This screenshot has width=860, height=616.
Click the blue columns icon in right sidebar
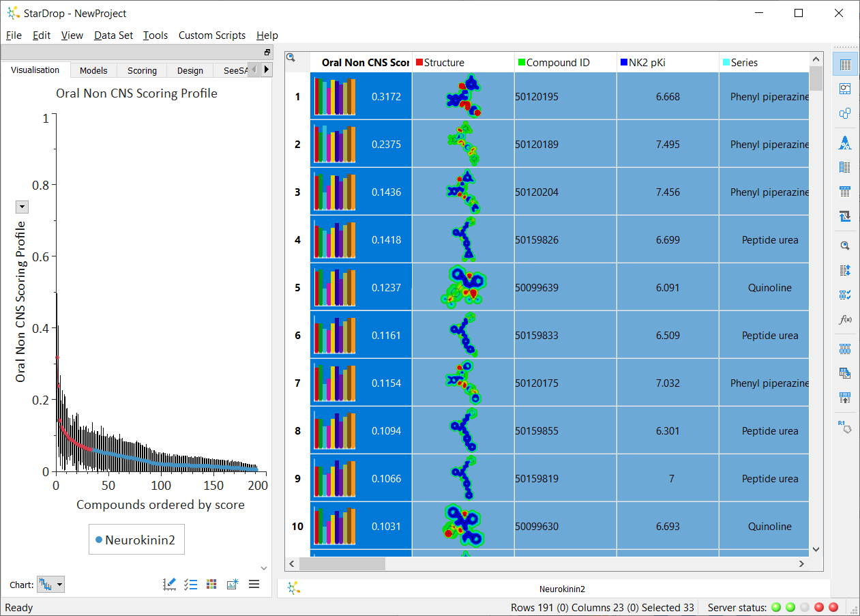click(x=846, y=168)
